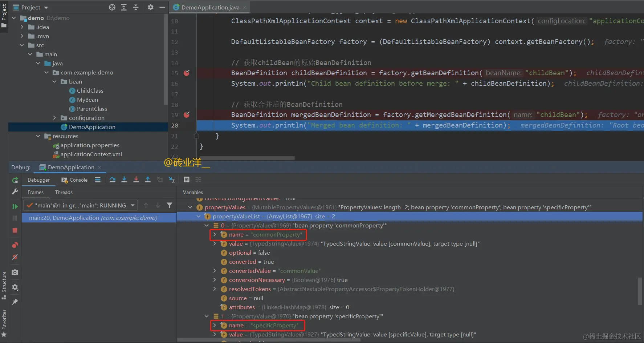644x343 pixels.
Task: Pin the debug tab
Action: coord(15,302)
